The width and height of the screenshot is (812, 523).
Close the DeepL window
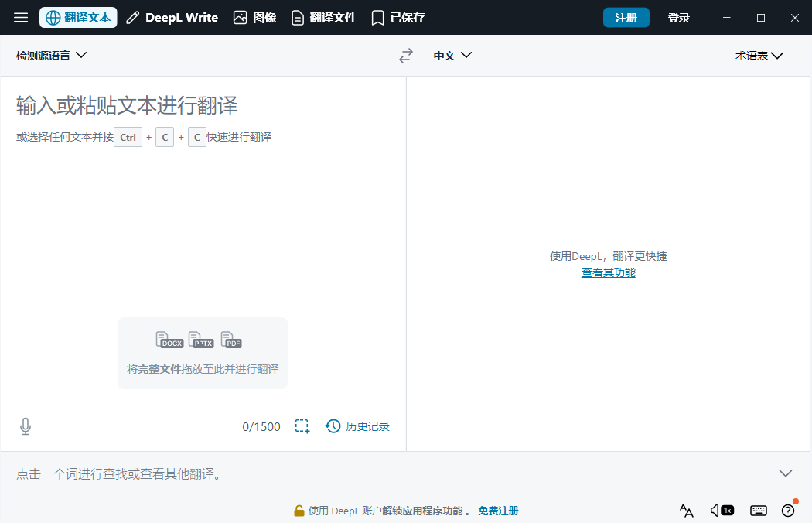(795, 18)
